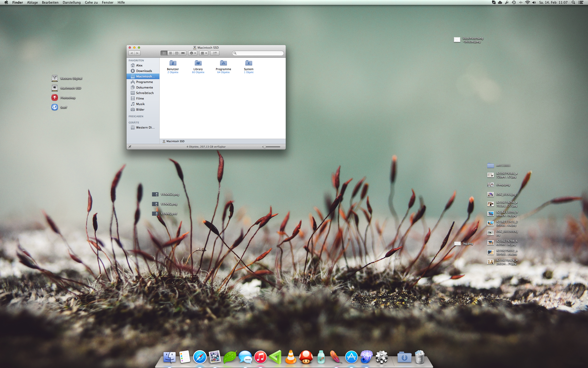Select VVNNG.psd on the desktop
Viewport: 588px width, 368px height.
point(165,213)
